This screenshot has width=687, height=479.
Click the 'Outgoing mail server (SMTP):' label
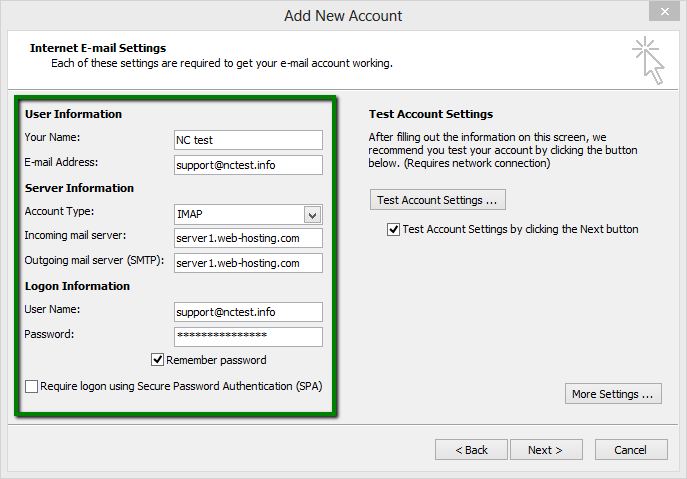click(94, 260)
